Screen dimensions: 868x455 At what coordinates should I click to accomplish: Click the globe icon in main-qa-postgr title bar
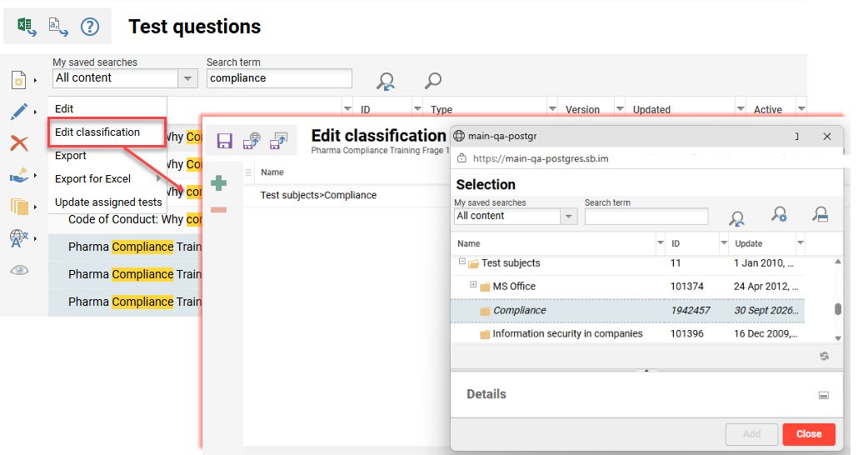point(459,136)
